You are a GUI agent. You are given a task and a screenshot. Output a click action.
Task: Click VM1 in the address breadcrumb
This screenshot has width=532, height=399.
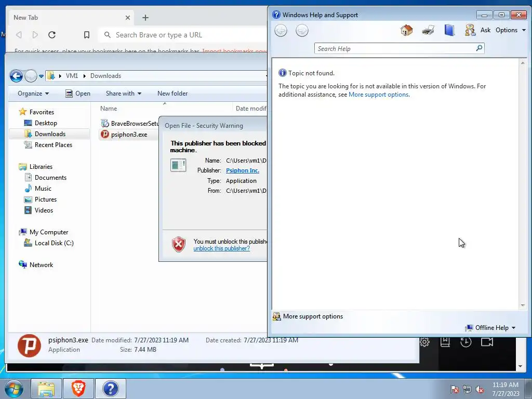[72, 76]
